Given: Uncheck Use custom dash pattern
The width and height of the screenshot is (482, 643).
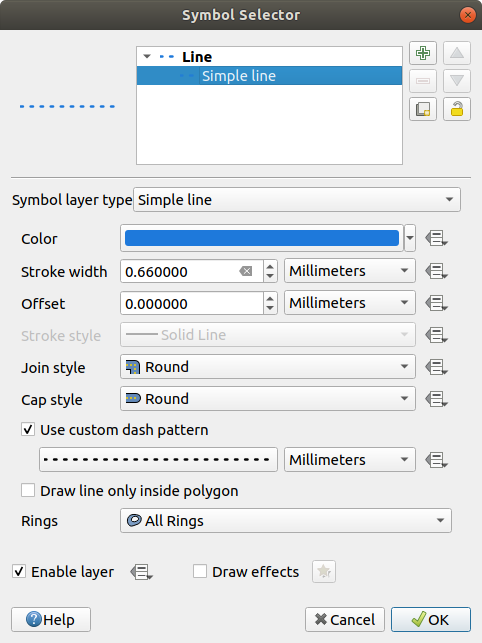Looking at the screenshot, I should point(28,430).
